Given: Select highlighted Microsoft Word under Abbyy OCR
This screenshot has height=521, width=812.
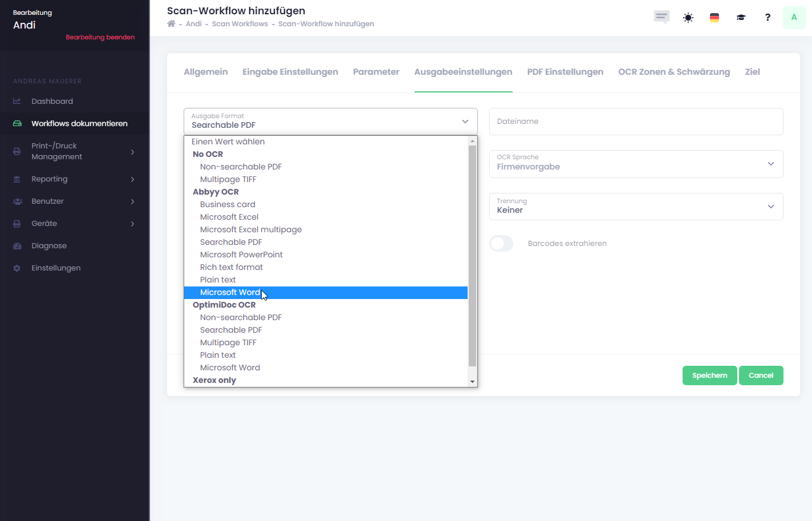Looking at the screenshot, I should [326, 292].
